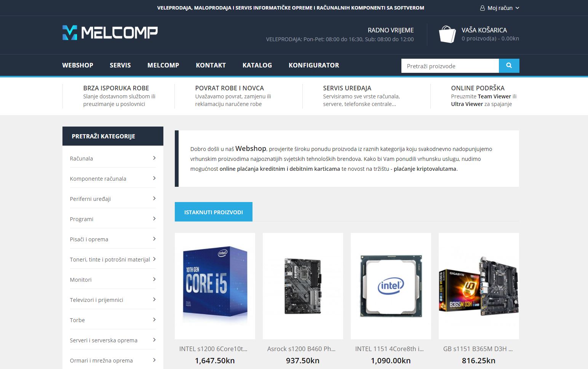The width and height of the screenshot is (588, 369).
Task: Open the Periferni uređaji category link
Action: (x=91, y=199)
